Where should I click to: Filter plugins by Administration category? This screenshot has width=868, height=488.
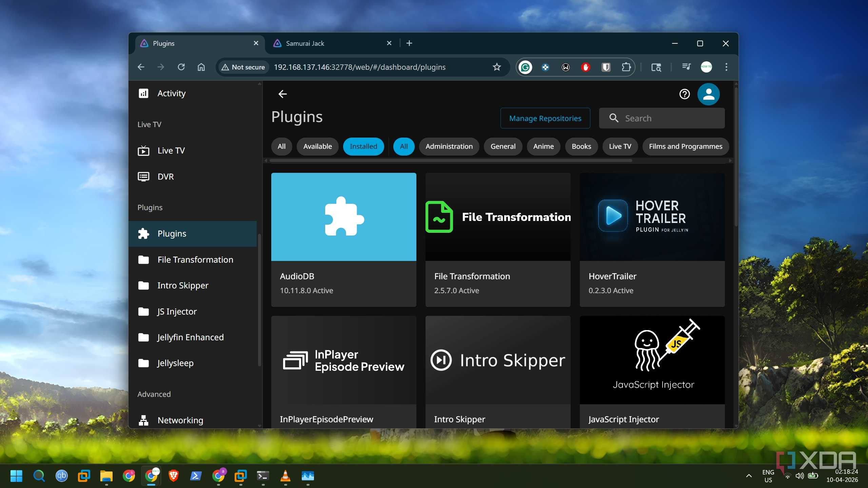click(449, 146)
